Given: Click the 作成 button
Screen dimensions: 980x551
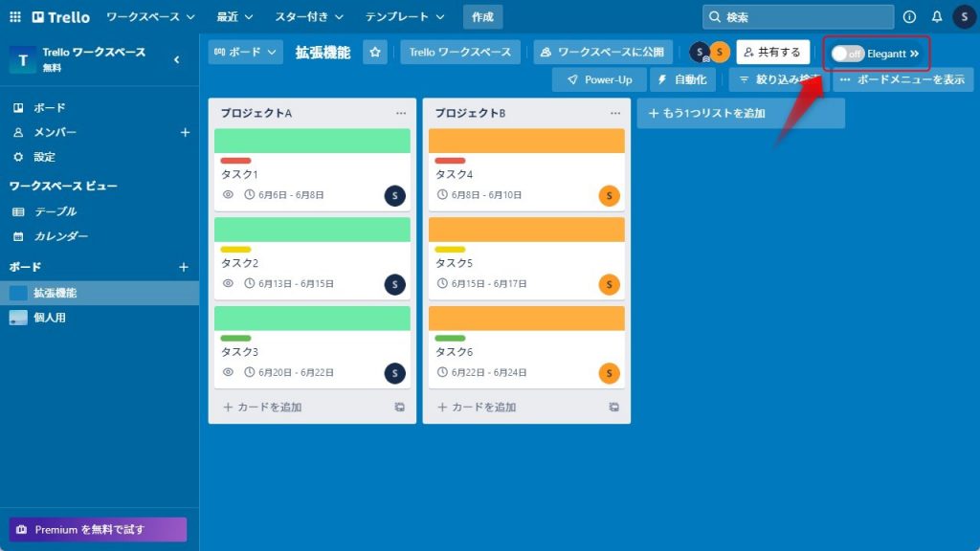Looking at the screenshot, I should click(x=482, y=17).
